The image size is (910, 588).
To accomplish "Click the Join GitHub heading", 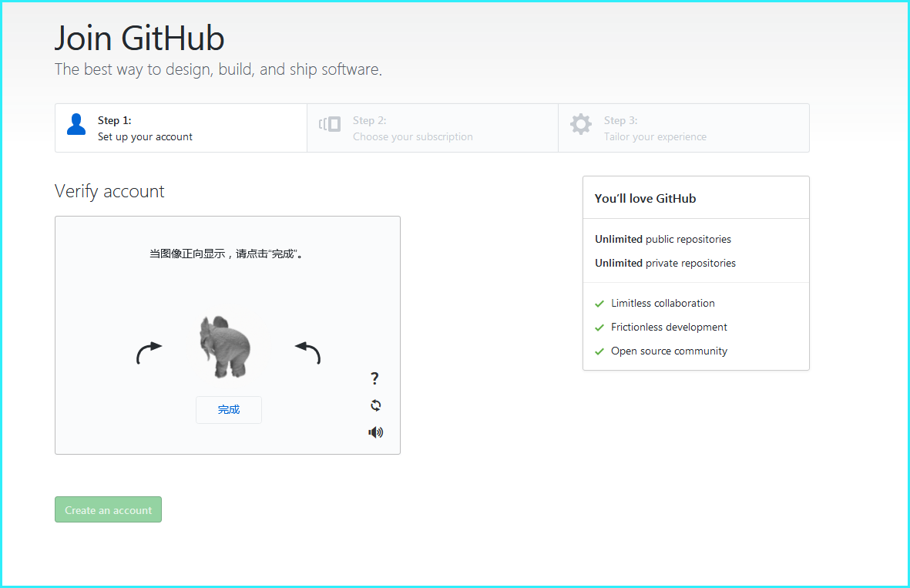I will (139, 39).
